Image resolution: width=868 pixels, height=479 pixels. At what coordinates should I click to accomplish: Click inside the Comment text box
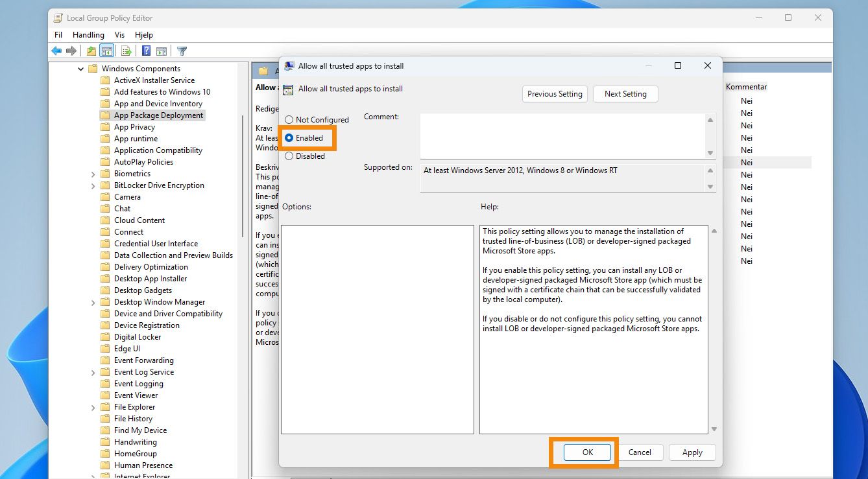tap(562, 136)
